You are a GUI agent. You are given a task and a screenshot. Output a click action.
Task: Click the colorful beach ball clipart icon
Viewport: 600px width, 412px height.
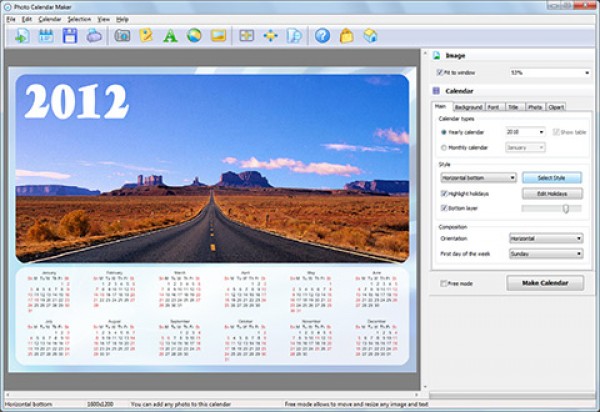pos(194,36)
